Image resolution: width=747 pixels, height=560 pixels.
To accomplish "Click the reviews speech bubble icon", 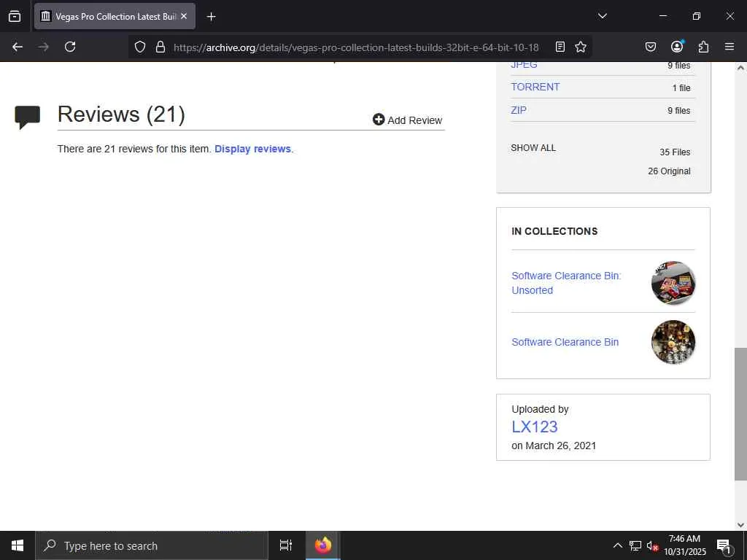I will coord(28,117).
